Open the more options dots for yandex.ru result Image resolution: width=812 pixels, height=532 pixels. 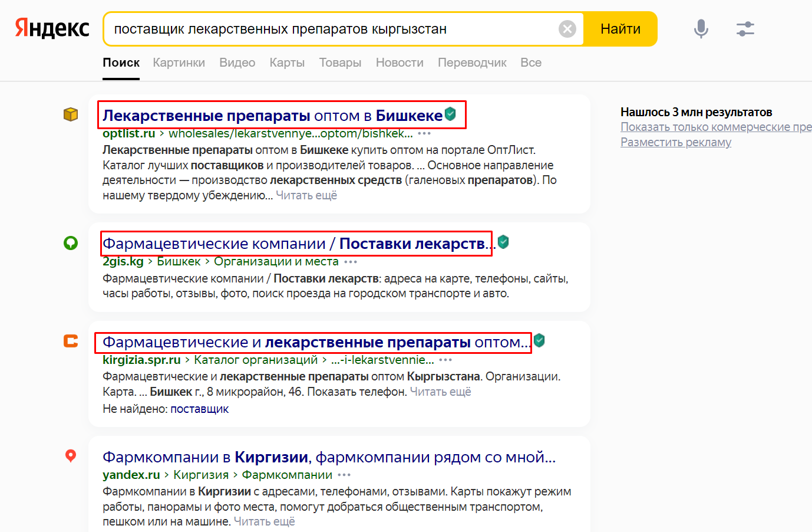tap(344, 475)
